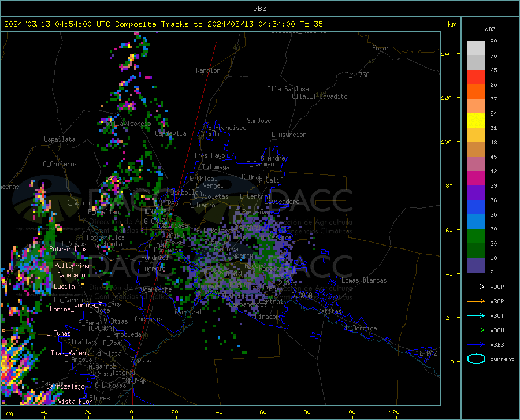This screenshot has height=420, width=520.
Task: Click the Capdevila map label
Action: click(170, 133)
